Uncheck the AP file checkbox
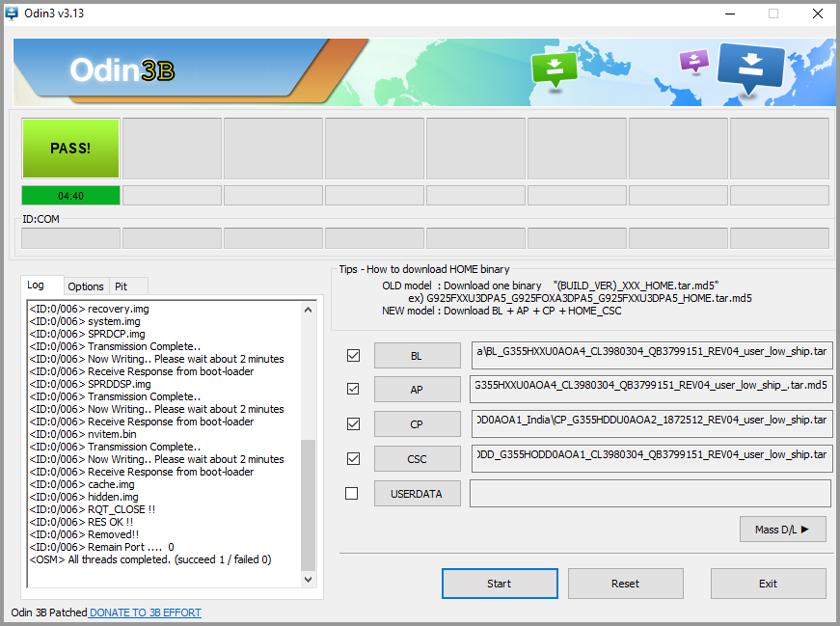Viewport: 840px width, 626px height. point(353,389)
